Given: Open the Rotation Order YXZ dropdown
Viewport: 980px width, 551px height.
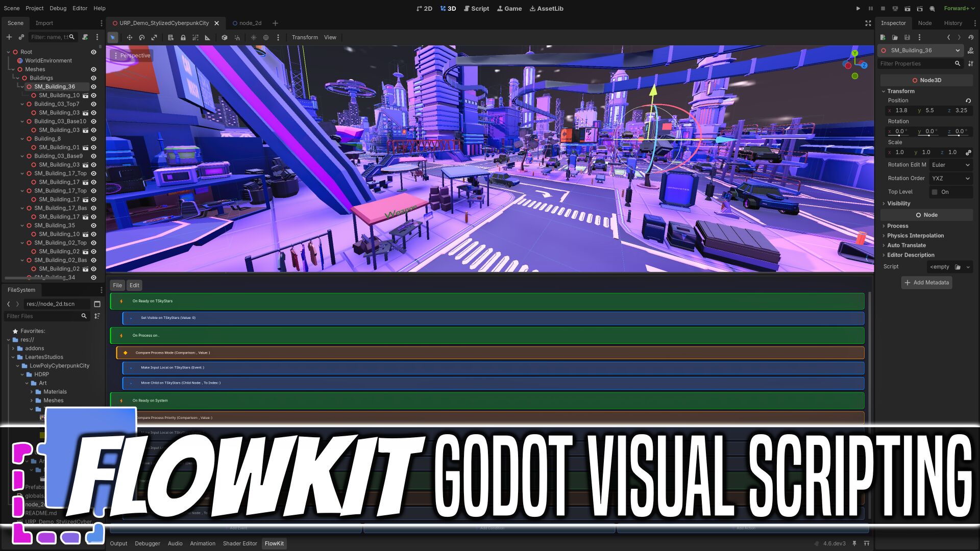Looking at the screenshot, I should pos(950,178).
